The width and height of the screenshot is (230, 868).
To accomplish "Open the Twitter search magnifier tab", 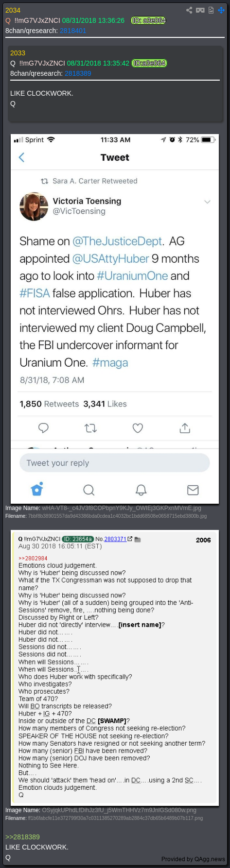I will (x=88, y=489).
